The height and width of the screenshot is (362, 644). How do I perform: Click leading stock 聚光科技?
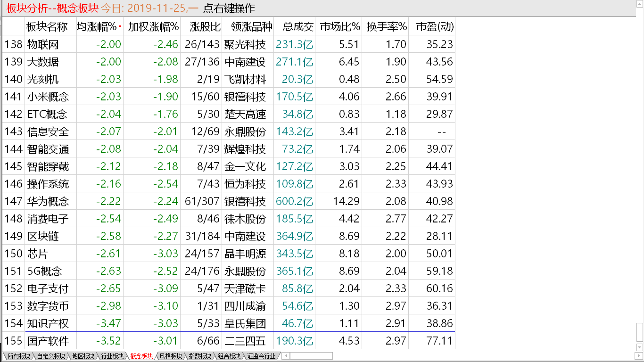(245, 44)
